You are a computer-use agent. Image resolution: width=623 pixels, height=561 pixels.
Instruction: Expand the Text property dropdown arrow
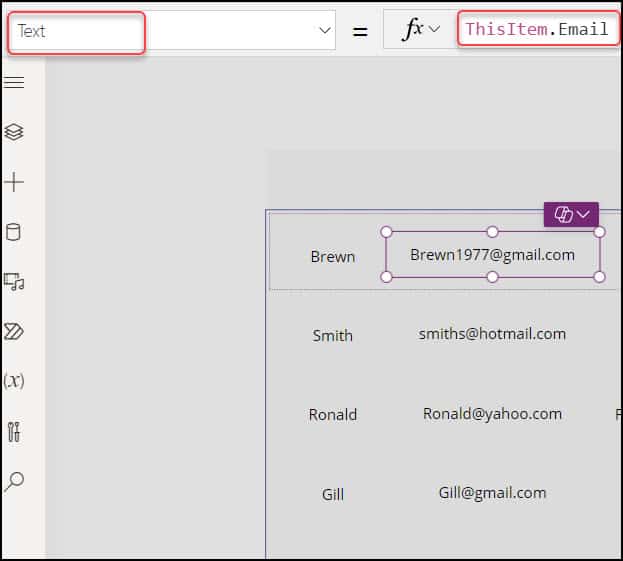[x=325, y=31]
